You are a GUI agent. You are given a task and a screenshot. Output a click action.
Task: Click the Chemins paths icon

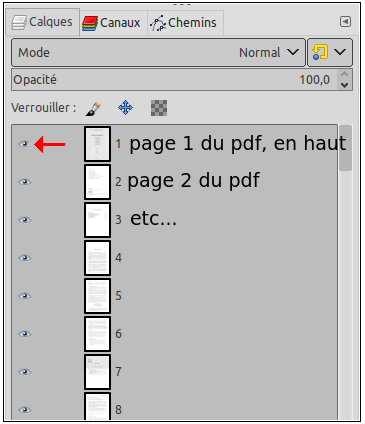pos(158,23)
